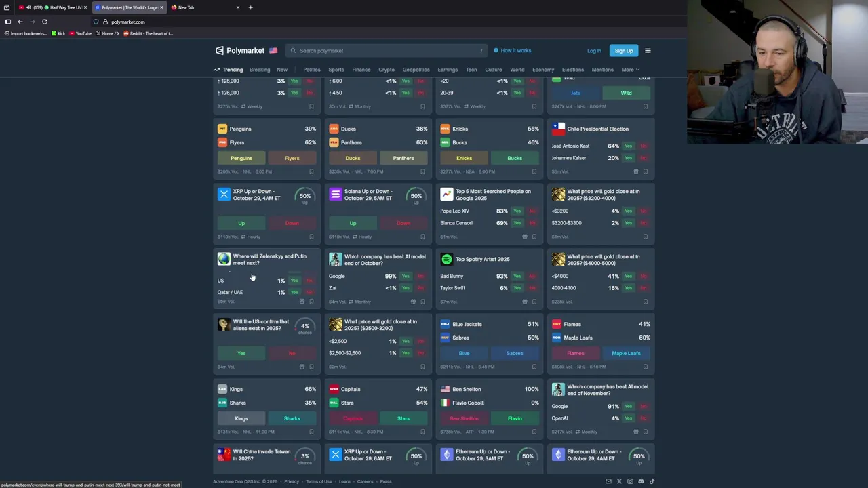Bet on Penguins outcome button
The width and height of the screenshot is (868, 488).
point(241,158)
